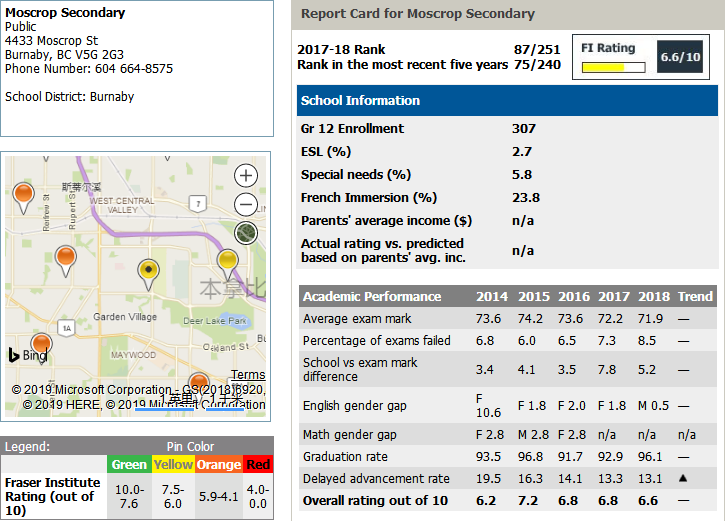
Task: Click the 6.6/10 rating badge
Action: point(680,58)
